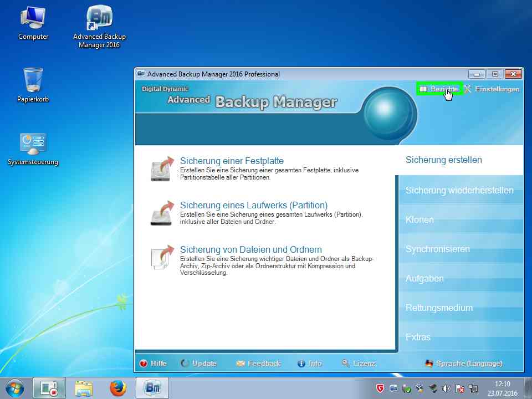Open the Windows Start menu
This screenshot has width=532, height=399.
click(14, 388)
